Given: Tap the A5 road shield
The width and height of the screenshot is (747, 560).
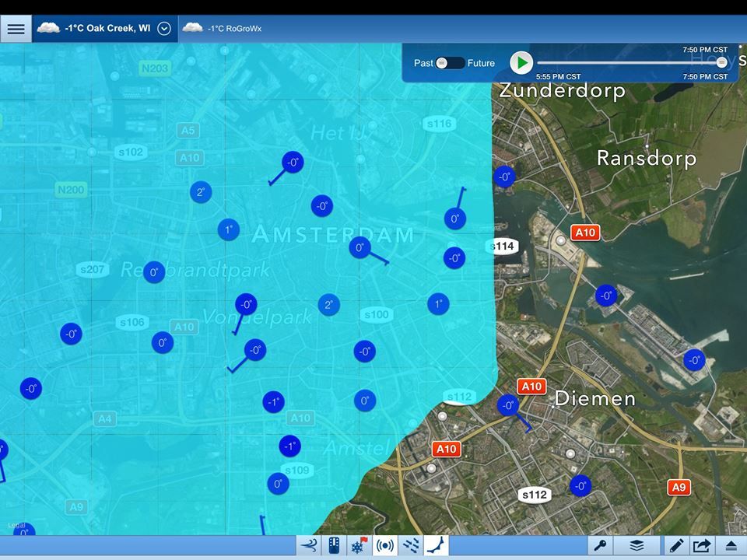Looking at the screenshot, I should point(188,131).
